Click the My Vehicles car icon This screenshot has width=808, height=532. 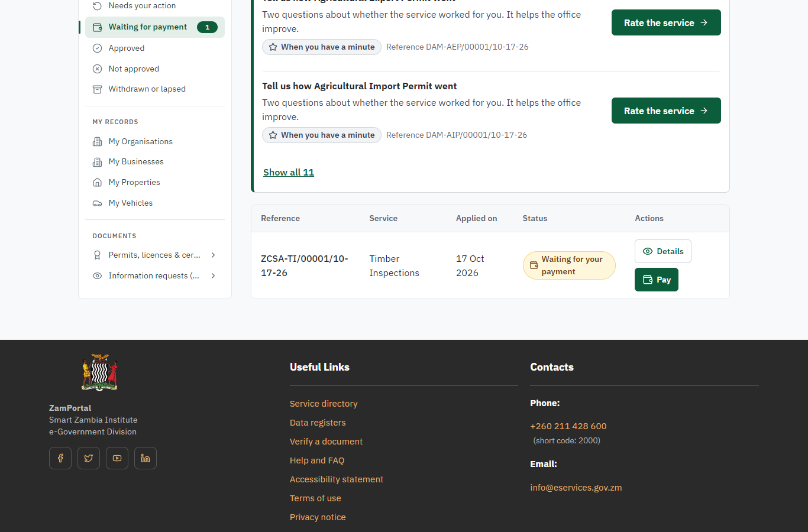coord(98,203)
